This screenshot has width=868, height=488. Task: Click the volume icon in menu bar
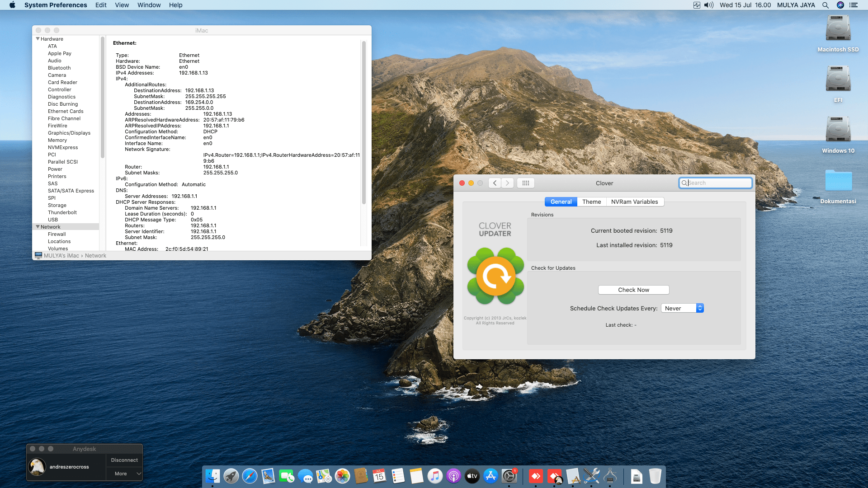click(x=709, y=5)
